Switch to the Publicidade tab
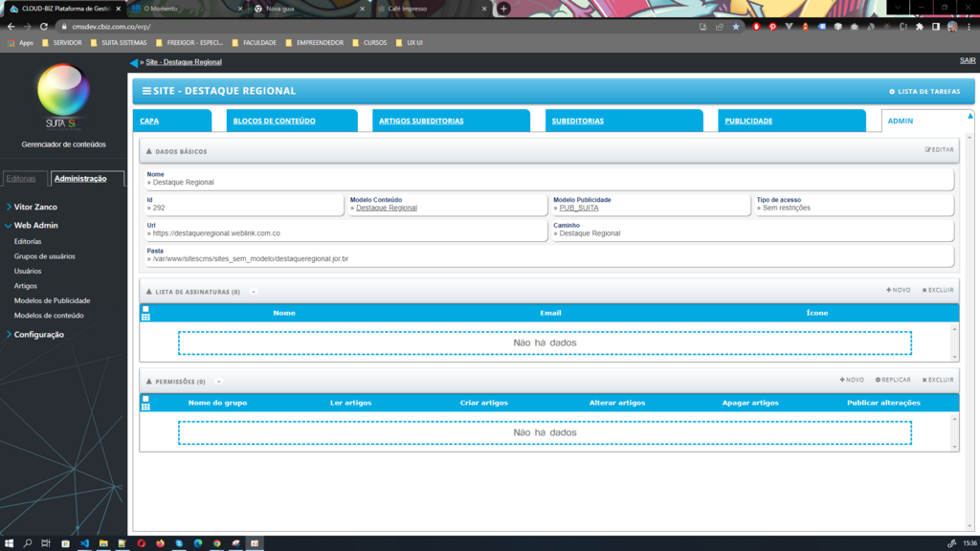The height and width of the screenshot is (551, 980). (791, 121)
